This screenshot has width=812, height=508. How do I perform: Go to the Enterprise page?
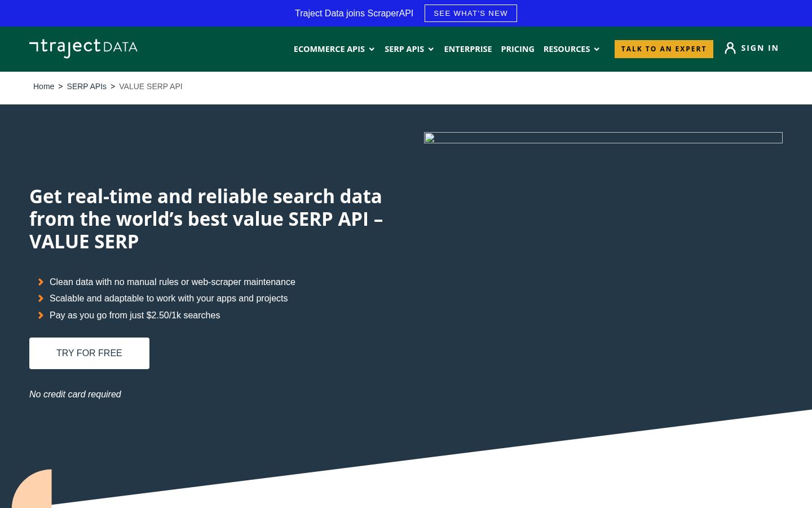tap(468, 49)
